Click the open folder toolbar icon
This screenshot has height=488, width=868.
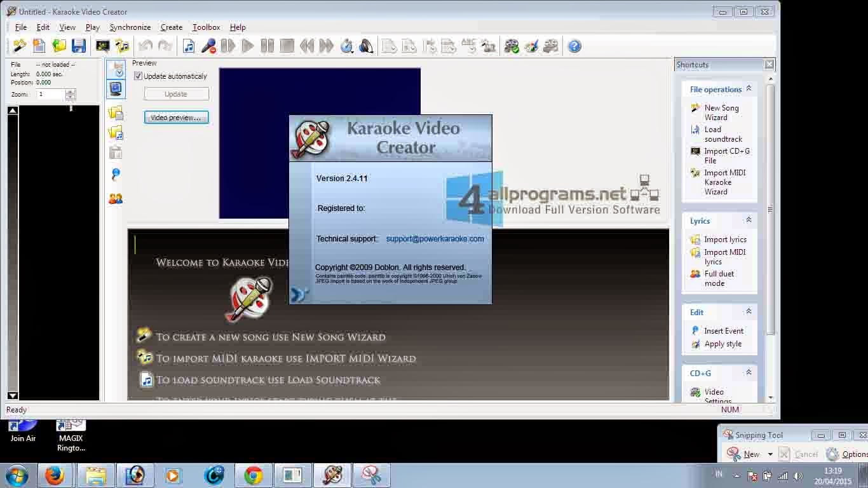pos(59,46)
